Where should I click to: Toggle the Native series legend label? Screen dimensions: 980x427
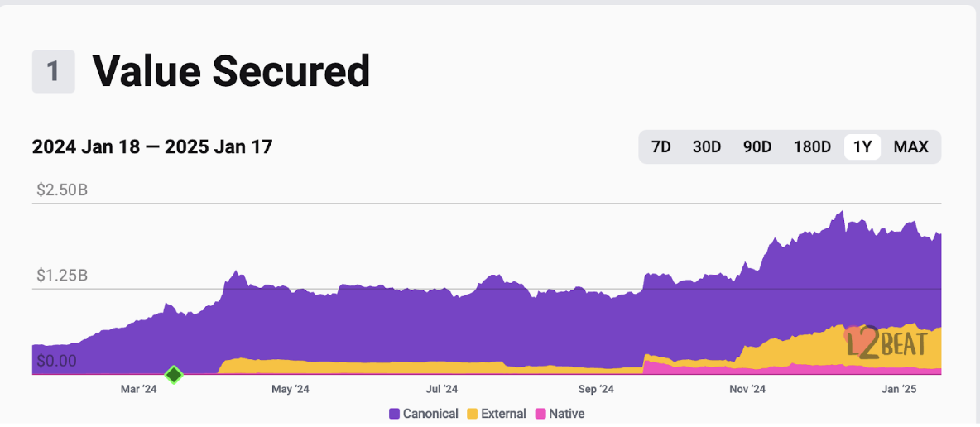566,413
